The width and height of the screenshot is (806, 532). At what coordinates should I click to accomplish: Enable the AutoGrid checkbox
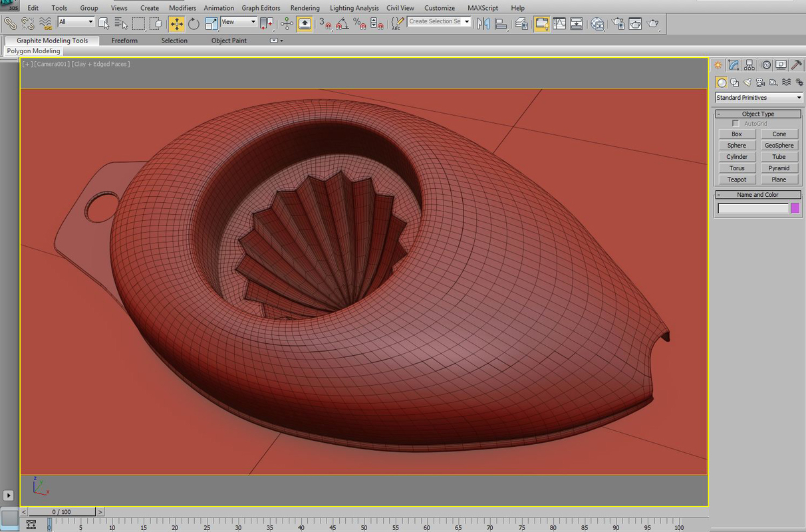(736, 123)
